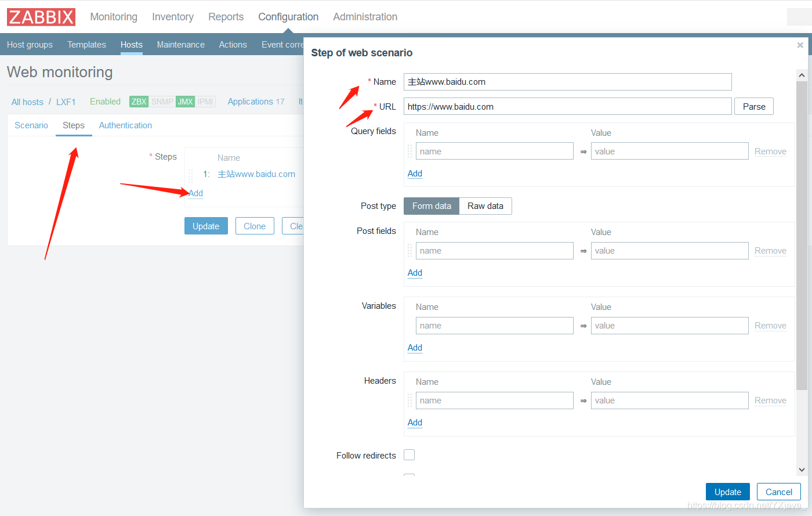812x516 pixels.
Task: Grab the drag handle of Headers row
Action: [x=409, y=400]
